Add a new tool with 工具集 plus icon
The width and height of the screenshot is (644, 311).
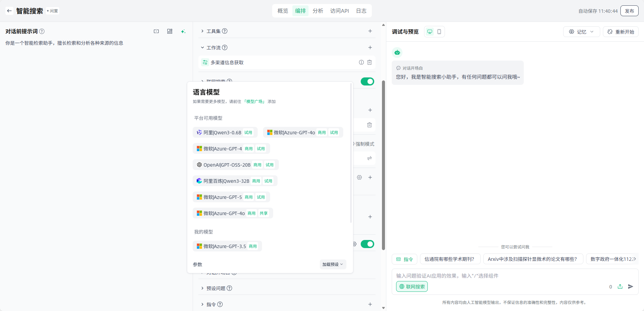(x=370, y=31)
